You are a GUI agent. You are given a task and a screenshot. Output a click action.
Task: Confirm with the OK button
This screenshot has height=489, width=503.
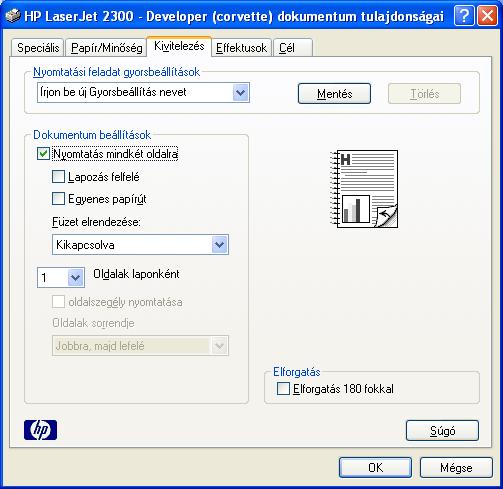[375, 467]
